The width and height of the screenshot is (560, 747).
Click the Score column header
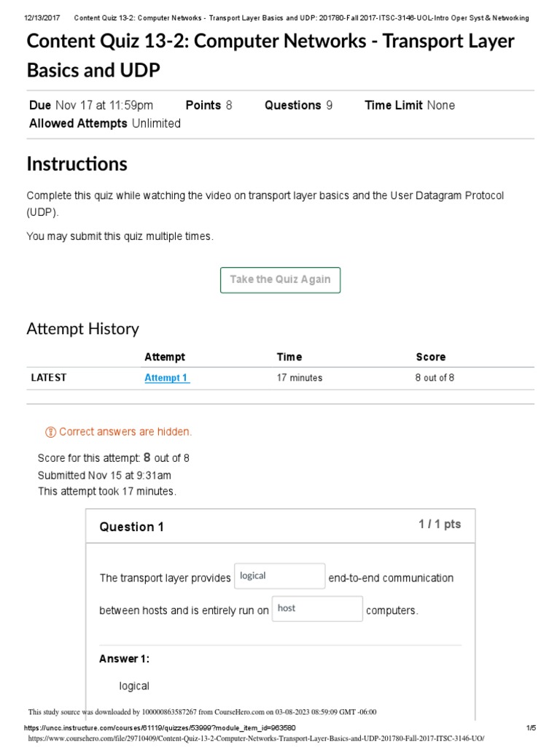tap(431, 357)
